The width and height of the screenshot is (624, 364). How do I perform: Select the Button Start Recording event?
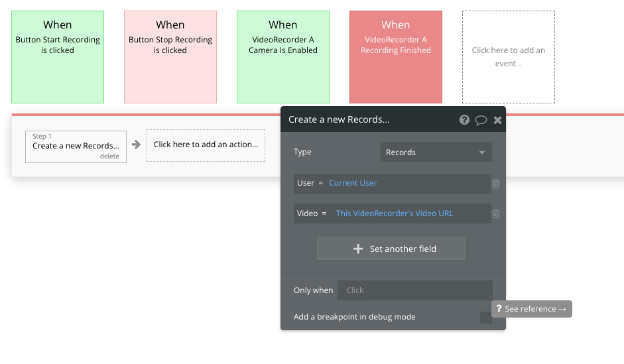click(x=58, y=57)
